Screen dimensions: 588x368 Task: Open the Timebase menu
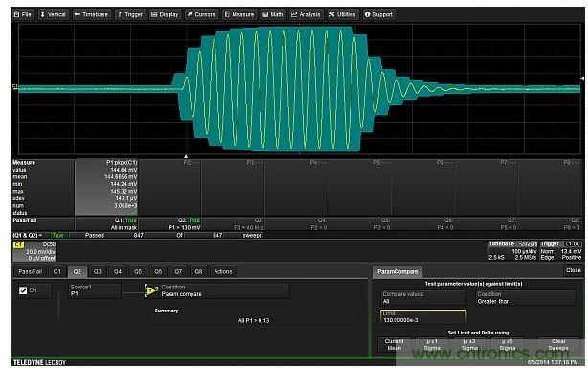(91, 14)
